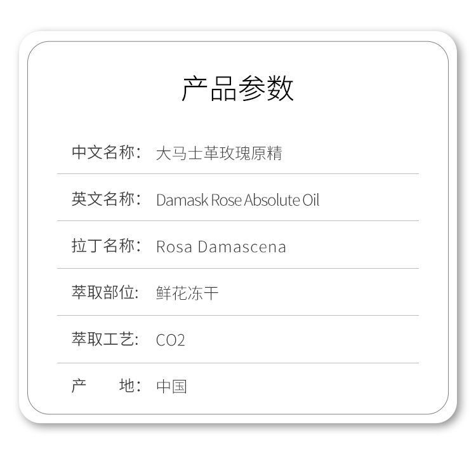Image resolution: width=476 pixels, height=458 pixels.
Task: Click the "萃取工艺" label
Action: pos(103,339)
